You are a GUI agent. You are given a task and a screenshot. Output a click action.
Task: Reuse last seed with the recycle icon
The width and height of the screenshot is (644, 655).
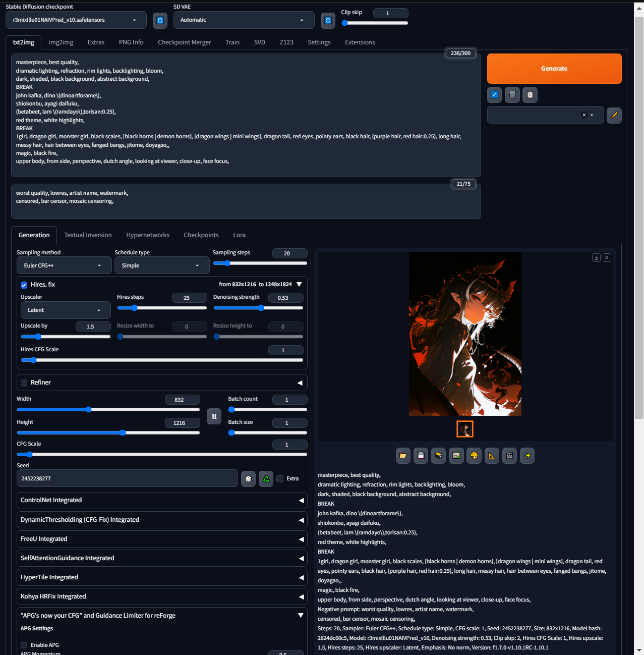pyautogui.click(x=266, y=479)
